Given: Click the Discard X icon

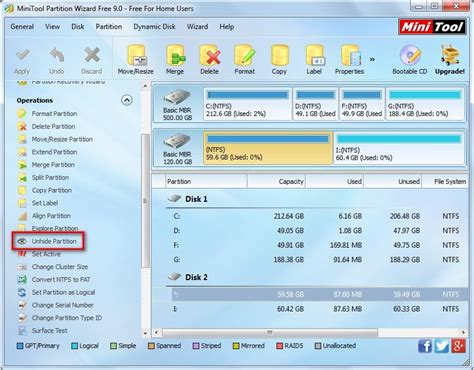Looking at the screenshot, I should pyautogui.click(x=92, y=55).
